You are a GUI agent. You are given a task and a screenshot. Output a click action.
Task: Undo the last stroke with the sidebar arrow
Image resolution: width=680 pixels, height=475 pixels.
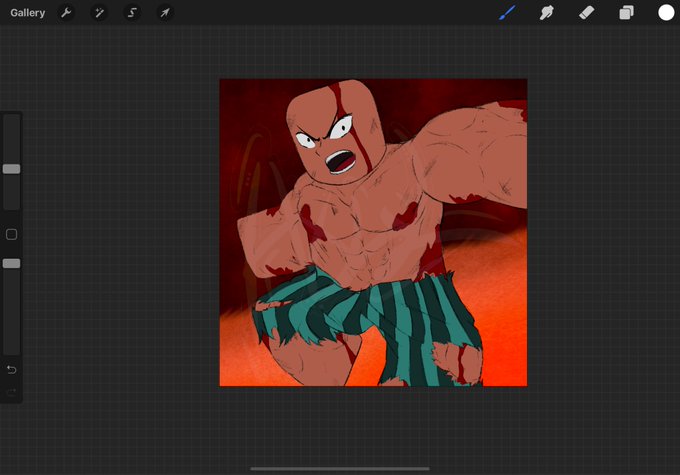tap(11, 370)
